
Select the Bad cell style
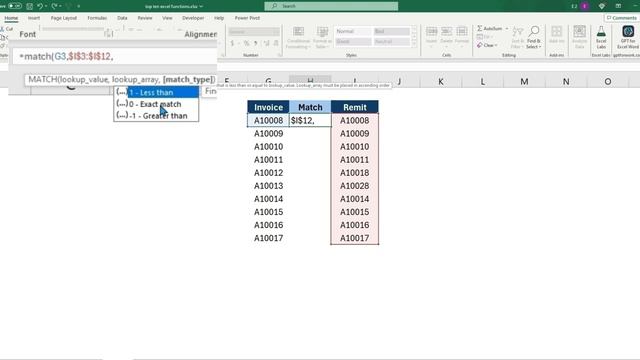coord(391,31)
